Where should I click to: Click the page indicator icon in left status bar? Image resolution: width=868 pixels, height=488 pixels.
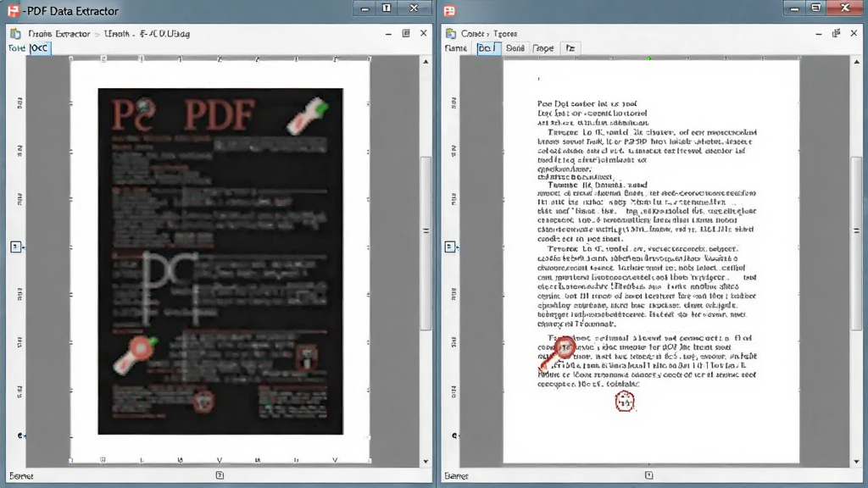point(220,475)
